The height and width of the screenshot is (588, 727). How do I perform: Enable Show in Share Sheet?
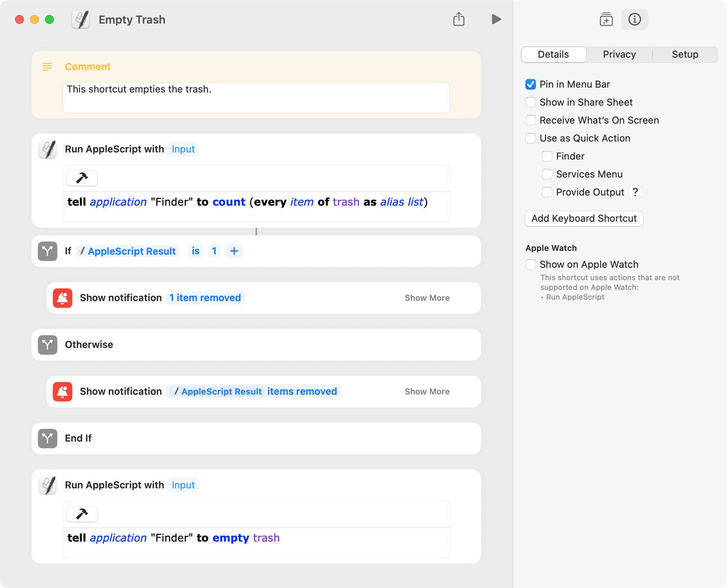coord(531,102)
